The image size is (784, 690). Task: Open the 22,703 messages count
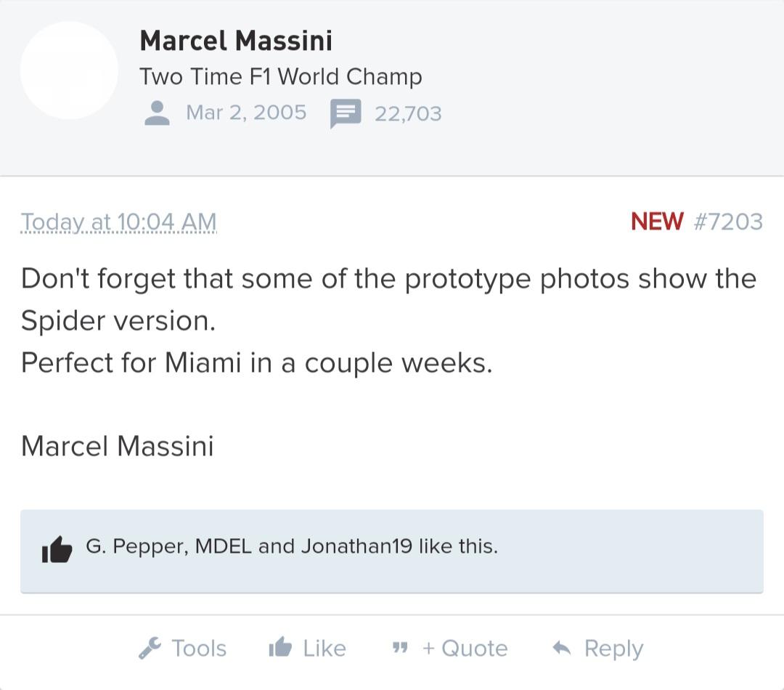(408, 113)
